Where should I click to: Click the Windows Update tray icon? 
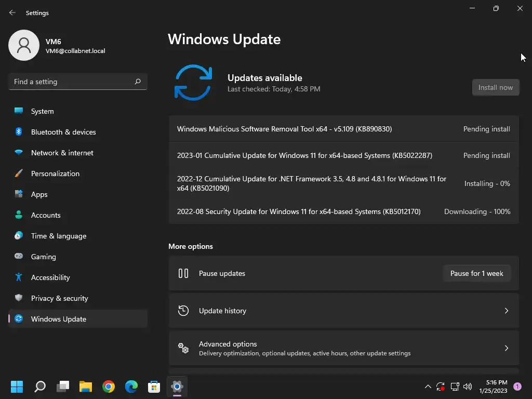click(441, 387)
